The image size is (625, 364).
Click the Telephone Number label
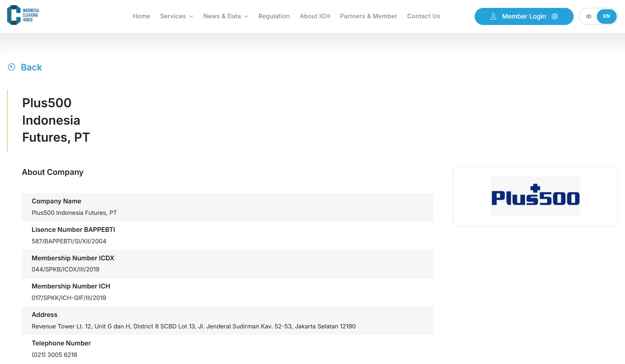61,343
